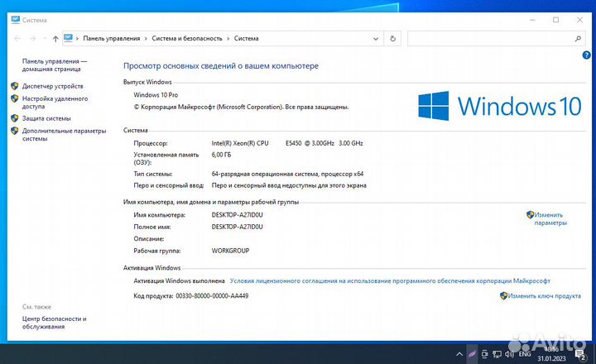Open Защита системы in the sidebar
596x364 pixels.
pyautogui.click(x=46, y=118)
